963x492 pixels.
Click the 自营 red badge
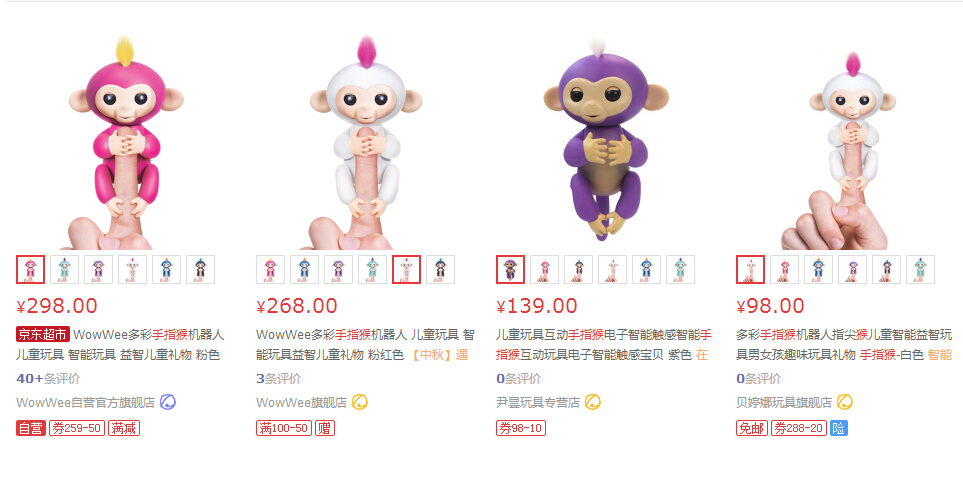pyautogui.click(x=31, y=428)
